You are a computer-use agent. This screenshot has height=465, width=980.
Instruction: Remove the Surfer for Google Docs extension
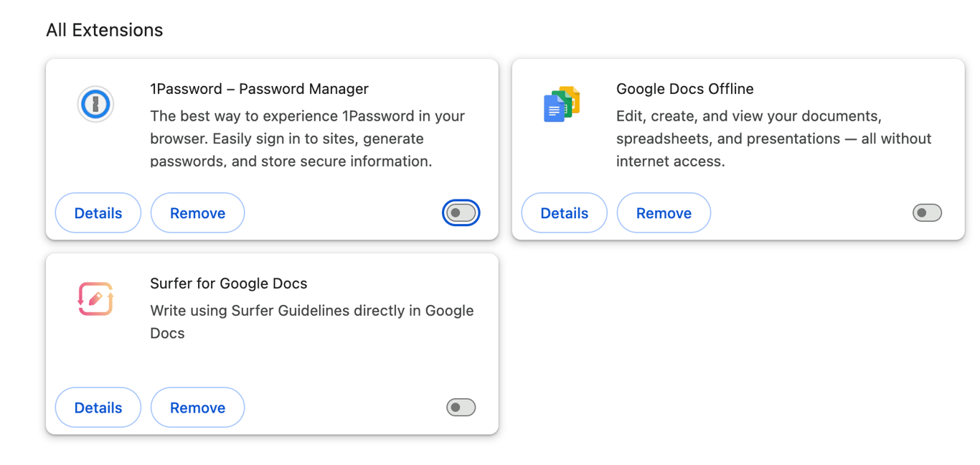[x=197, y=407]
